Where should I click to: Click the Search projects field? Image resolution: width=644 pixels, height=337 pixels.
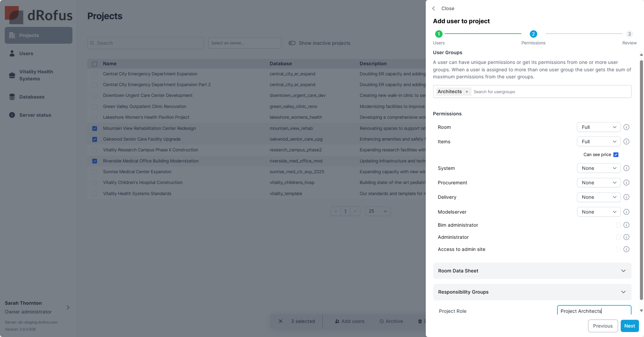coord(145,43)
